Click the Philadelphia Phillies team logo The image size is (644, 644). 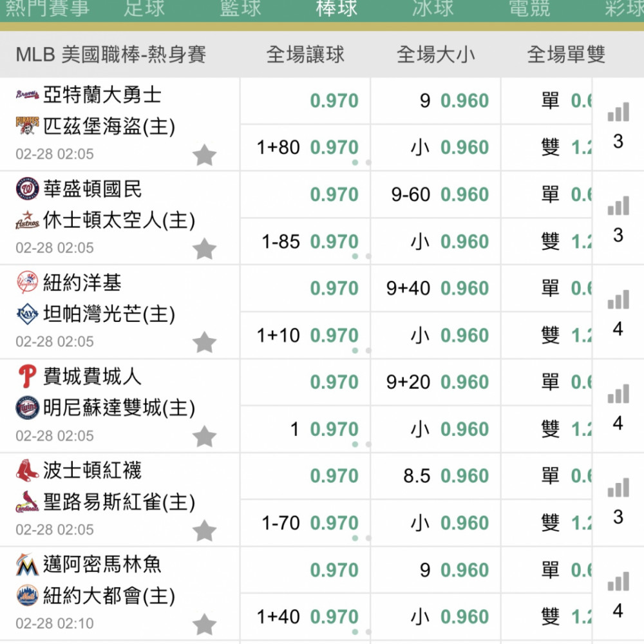(x=28, y=376)
